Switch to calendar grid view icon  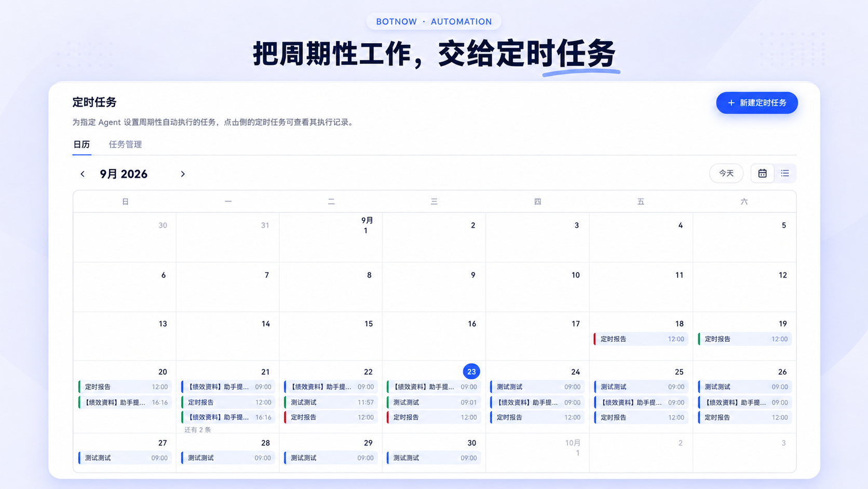tap(763, 174)
